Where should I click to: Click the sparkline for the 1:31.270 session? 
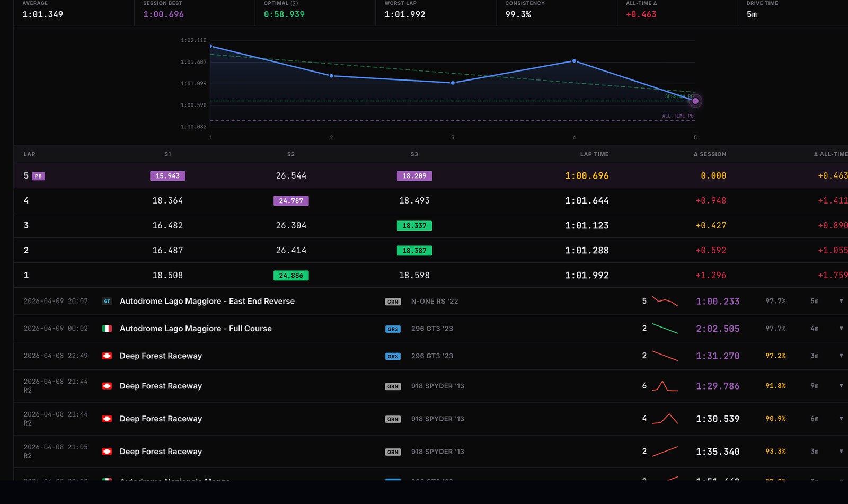tap(665, 356)
